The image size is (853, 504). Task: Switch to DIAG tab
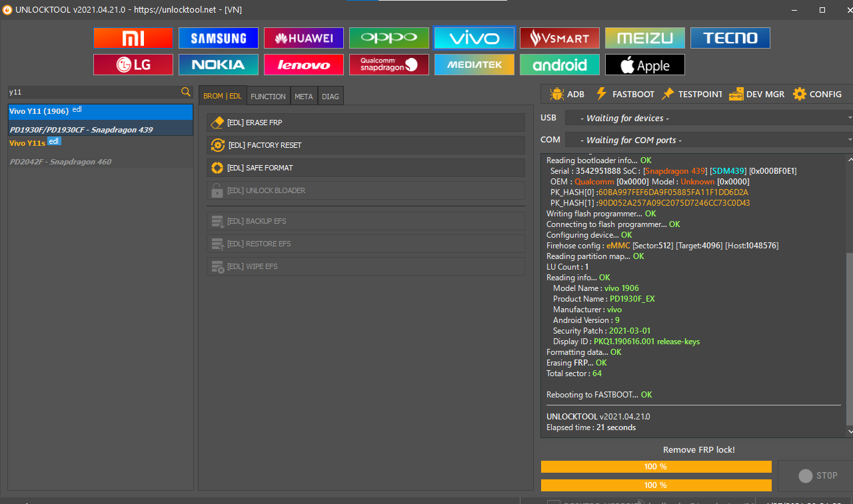(x=331, y=96)
